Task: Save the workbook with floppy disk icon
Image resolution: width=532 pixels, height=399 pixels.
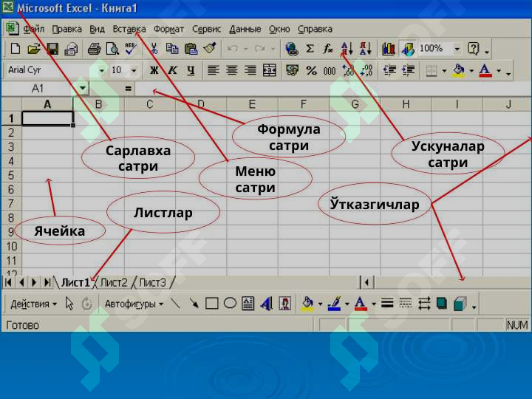Action: [x=52, y=49]
